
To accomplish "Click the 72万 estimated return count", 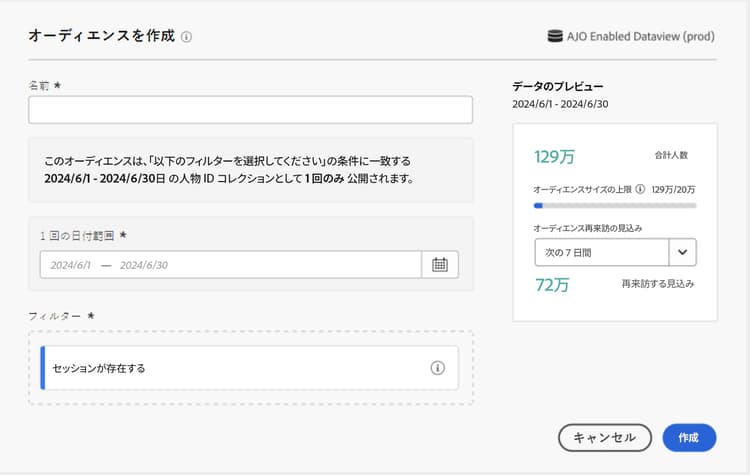I will (x=552, y=285).
